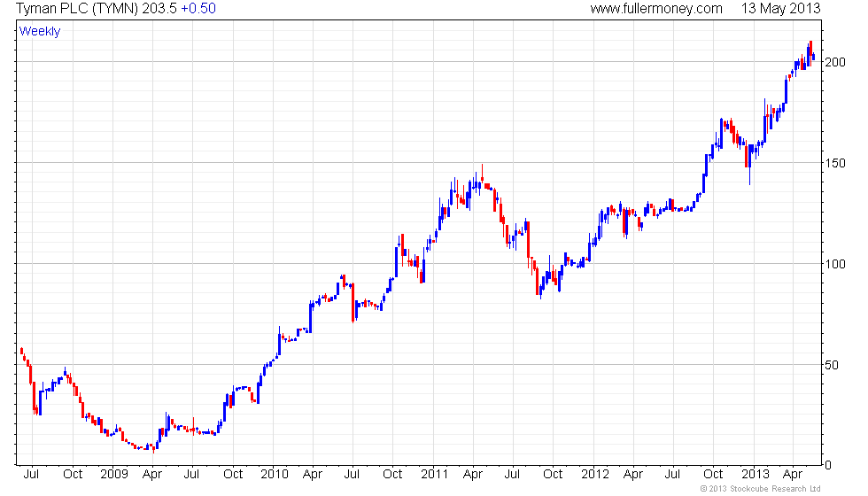Click the first 'Jul' label left of 2009
Screen dimensions: 868x496
pyautogui.click(x=32, y=474)
